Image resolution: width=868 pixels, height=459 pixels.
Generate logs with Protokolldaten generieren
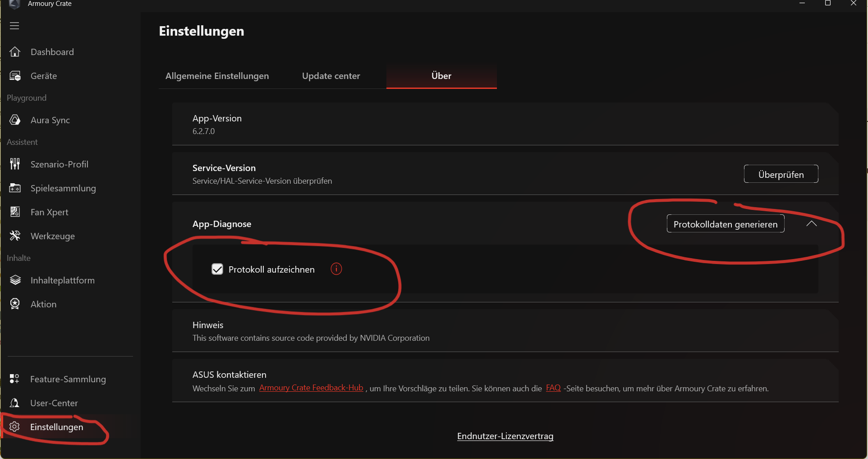(725, 223)
